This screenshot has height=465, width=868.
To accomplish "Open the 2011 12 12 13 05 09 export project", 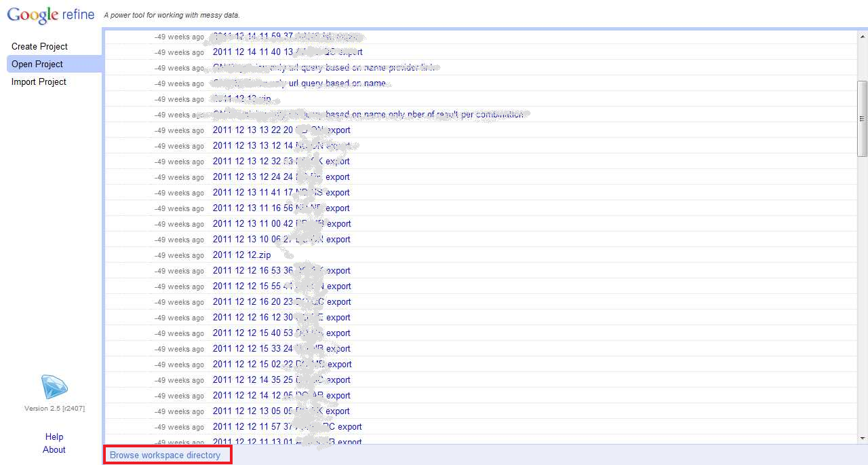I will click(x=280, y=411).
